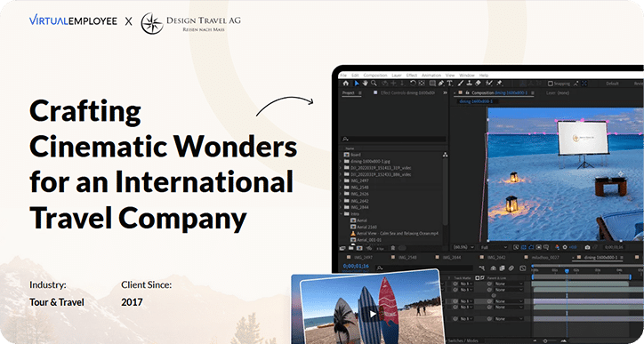Viewport: 644px width, 344px height.
Task: Open the Graph Editor icon in timeline
Action: pos(522,268)
